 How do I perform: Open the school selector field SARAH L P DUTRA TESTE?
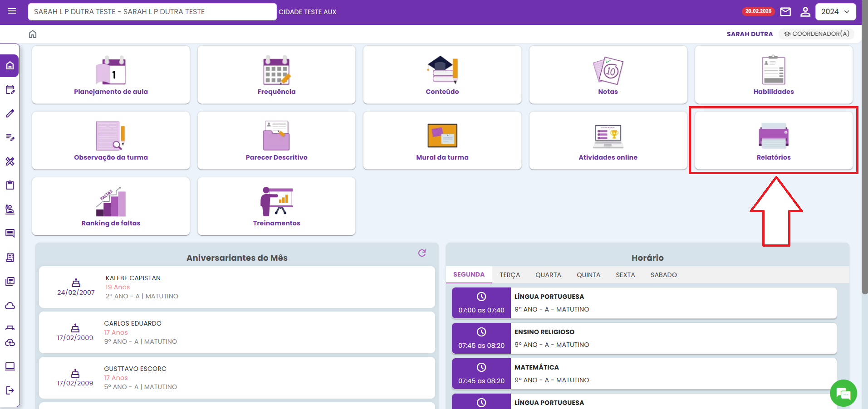152,12
